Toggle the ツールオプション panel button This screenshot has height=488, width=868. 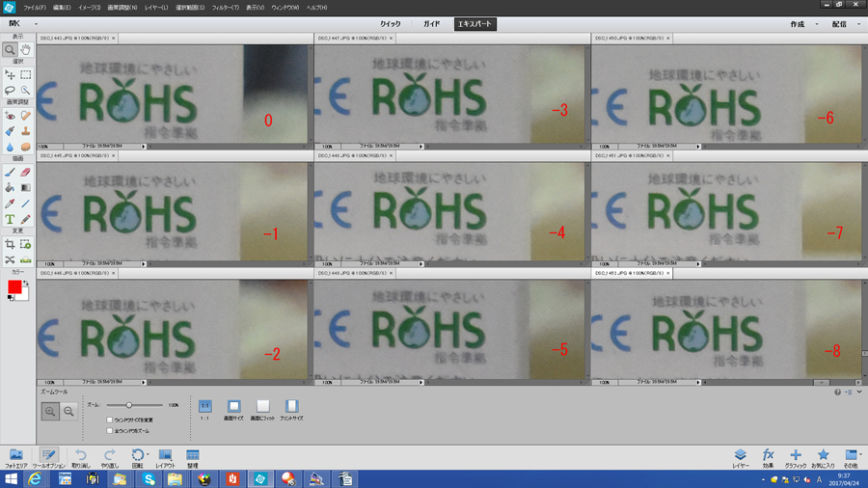(x=48, y=454)
